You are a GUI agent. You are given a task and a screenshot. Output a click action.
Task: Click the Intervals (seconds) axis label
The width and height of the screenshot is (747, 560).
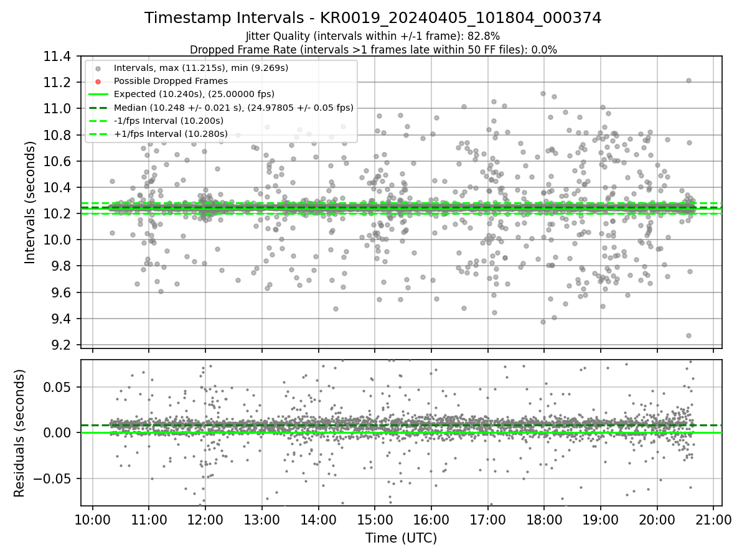tap(31, 202)
